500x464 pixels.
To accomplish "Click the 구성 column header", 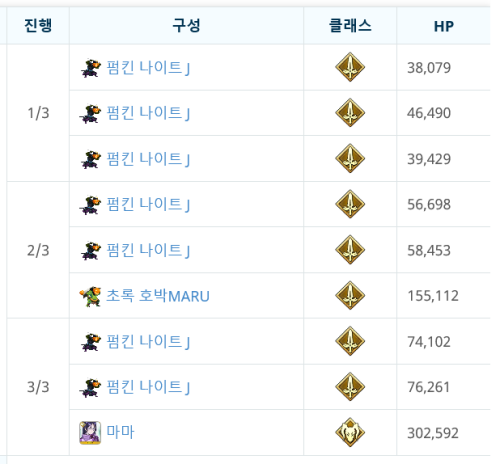I will point(186,26).
